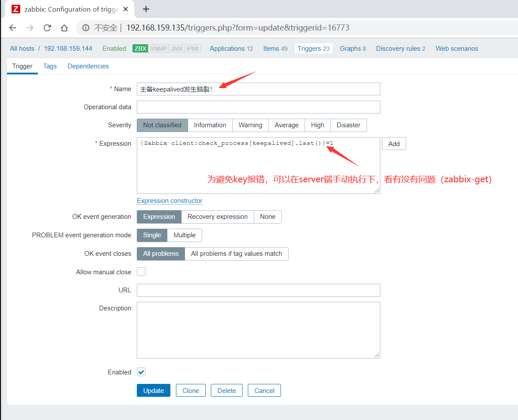Viewport: 518px width, 420px height.
Task: Click the URL in the address bar
Action: pos(237,28)
